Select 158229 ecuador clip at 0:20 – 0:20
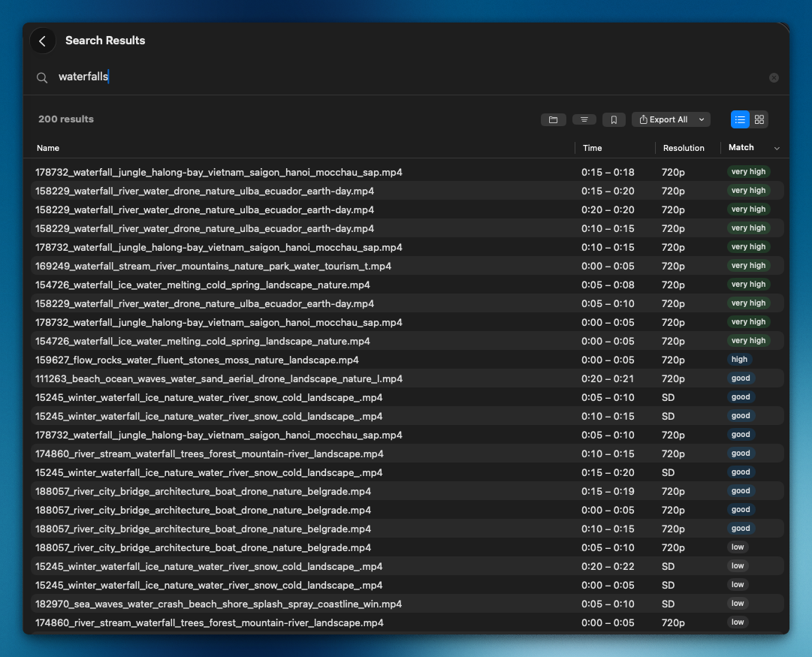The width and height of the screenshot is (812, 657). tap(407, 209)
